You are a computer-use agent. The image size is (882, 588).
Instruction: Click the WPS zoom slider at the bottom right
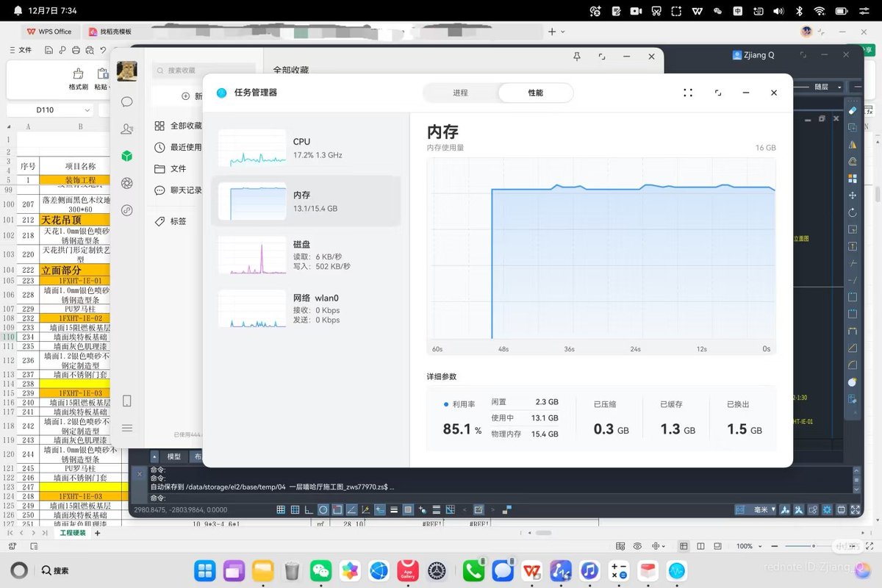(814, 546)
